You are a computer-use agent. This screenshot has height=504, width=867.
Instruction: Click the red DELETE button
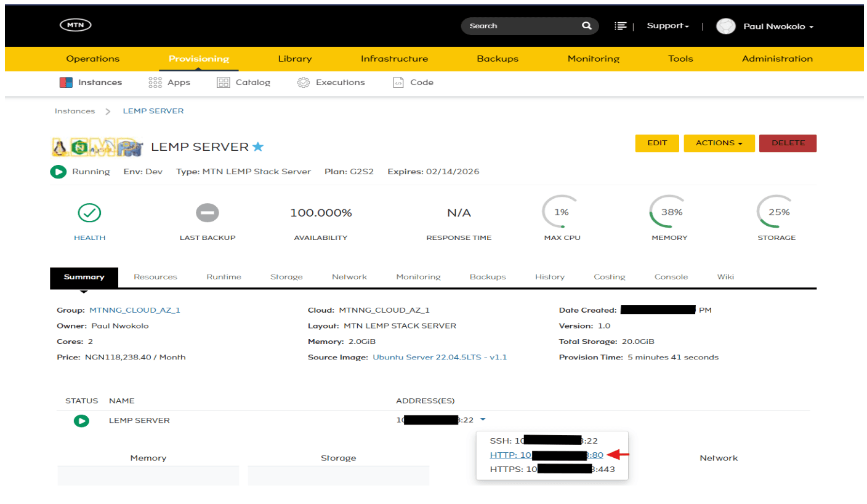pyautogui.click(x=788, y=143)
